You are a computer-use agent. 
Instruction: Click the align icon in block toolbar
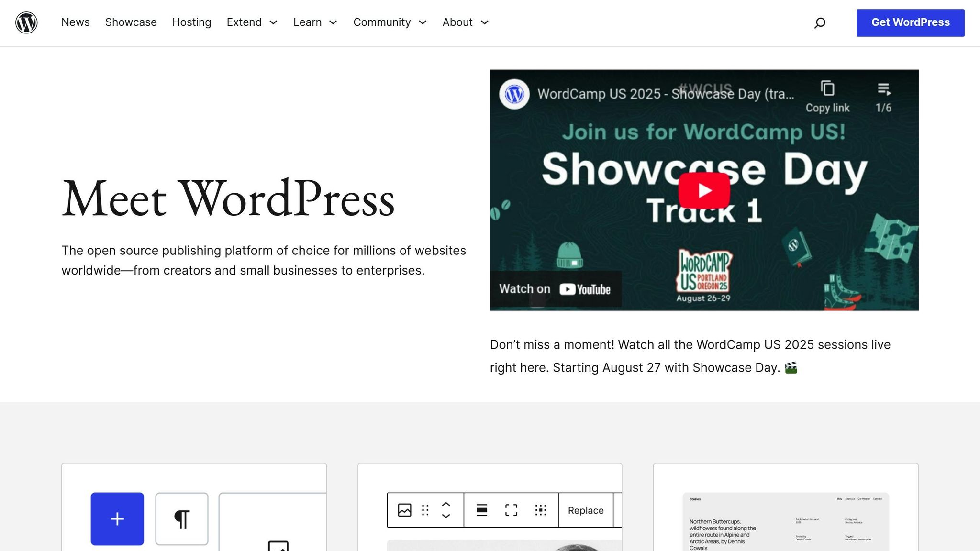coord(482,510)
